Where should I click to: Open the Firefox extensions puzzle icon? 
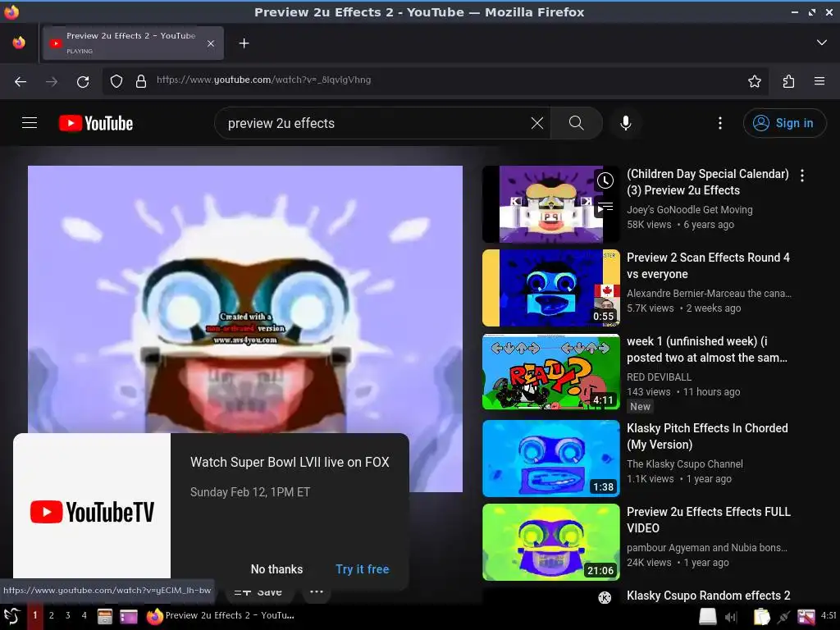(x=788, y=81)
